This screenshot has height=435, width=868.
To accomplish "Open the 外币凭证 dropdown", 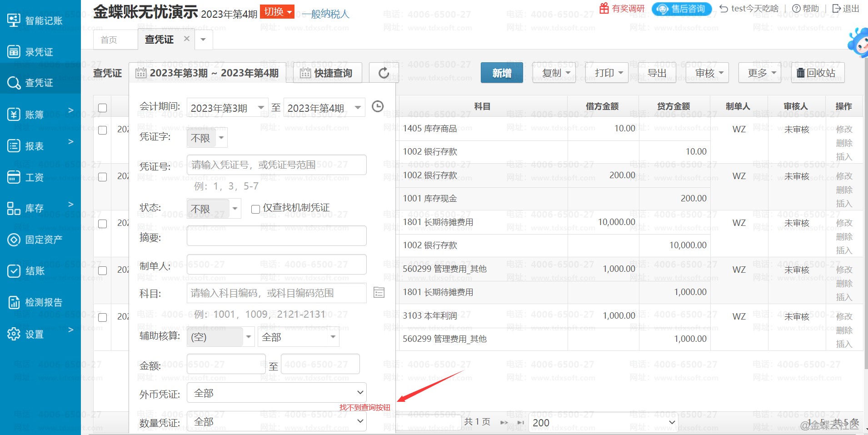I will (276, 393).
